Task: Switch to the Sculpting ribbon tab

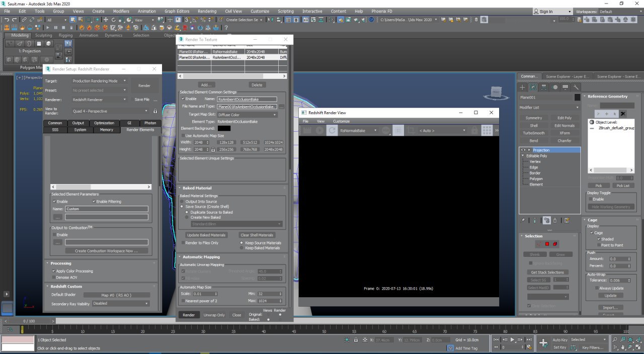Action: pos(43,35)
